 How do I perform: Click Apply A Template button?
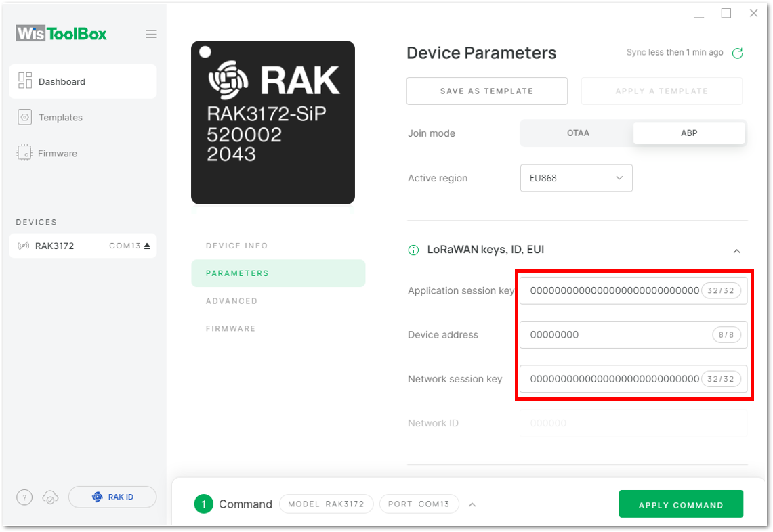click(x=662, y=91)
